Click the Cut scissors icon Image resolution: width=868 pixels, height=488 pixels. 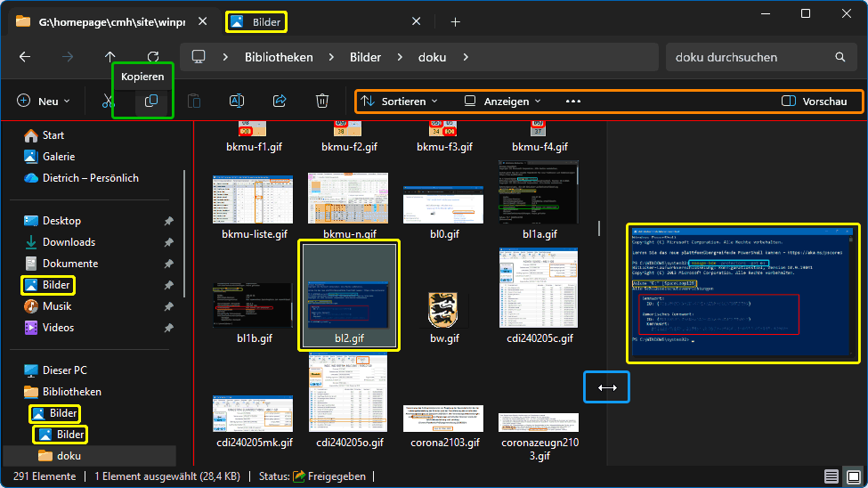tap(109, 102)
